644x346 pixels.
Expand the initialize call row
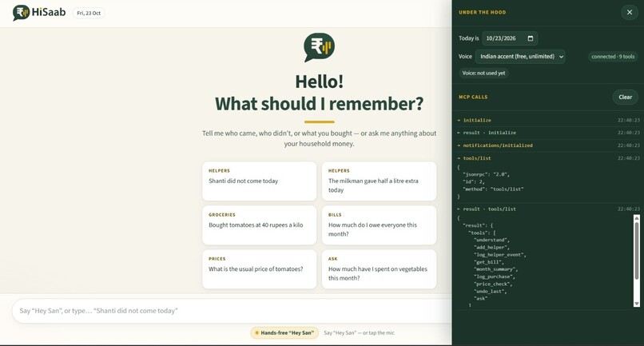click(548, 120)
